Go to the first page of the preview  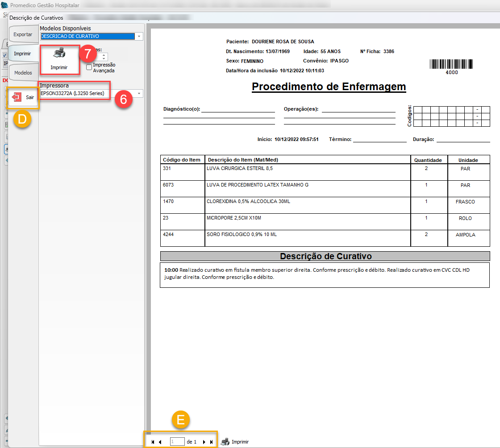pos(153,442)
